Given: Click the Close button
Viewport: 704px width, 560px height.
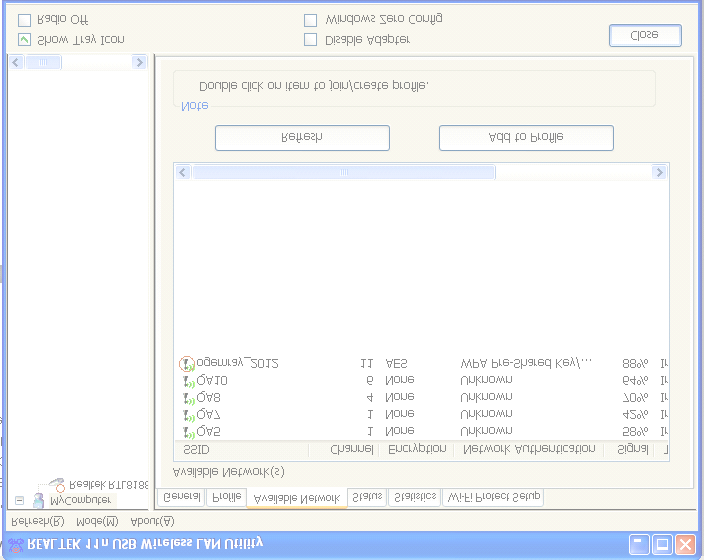Looking at the screenshot, I should (x=645, y=35).
